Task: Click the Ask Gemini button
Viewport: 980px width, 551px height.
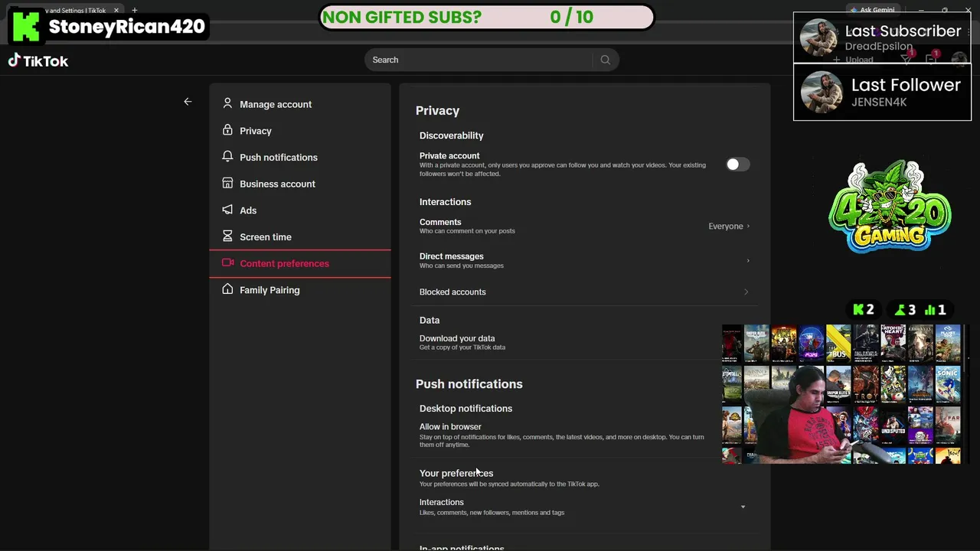Action: click(x=873, y=10)
